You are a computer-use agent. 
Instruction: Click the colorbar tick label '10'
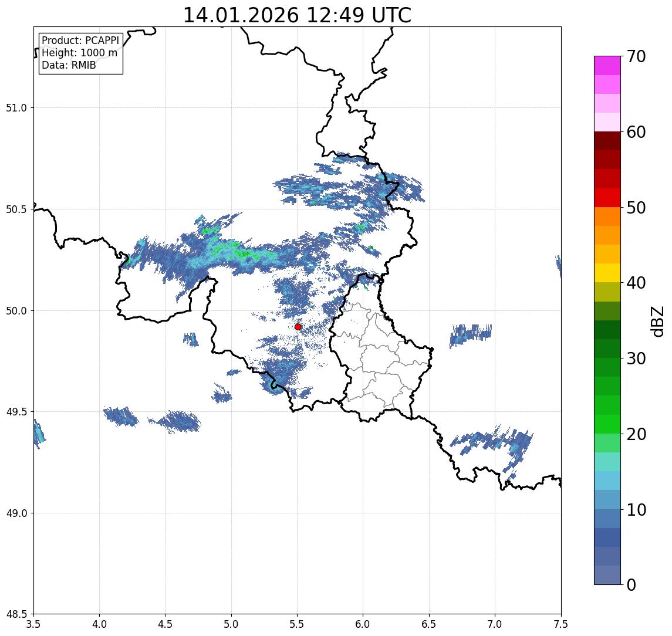(x=636, y=510)
